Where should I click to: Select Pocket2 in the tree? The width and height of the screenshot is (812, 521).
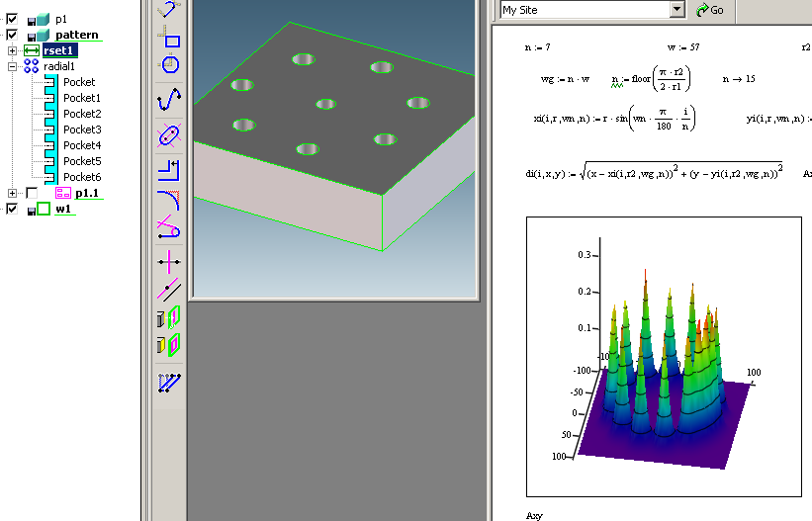82,114
